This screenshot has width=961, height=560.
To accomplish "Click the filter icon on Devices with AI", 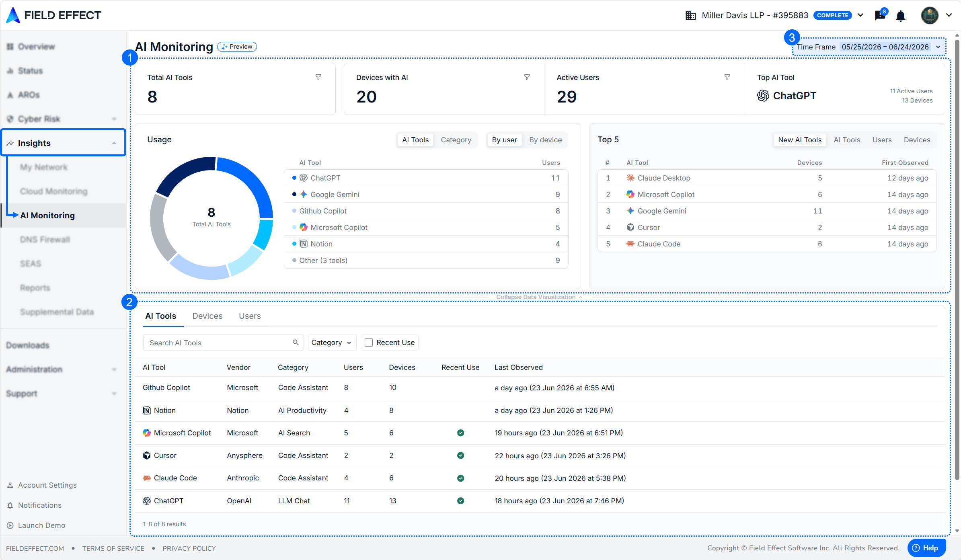I will point(527,77).
